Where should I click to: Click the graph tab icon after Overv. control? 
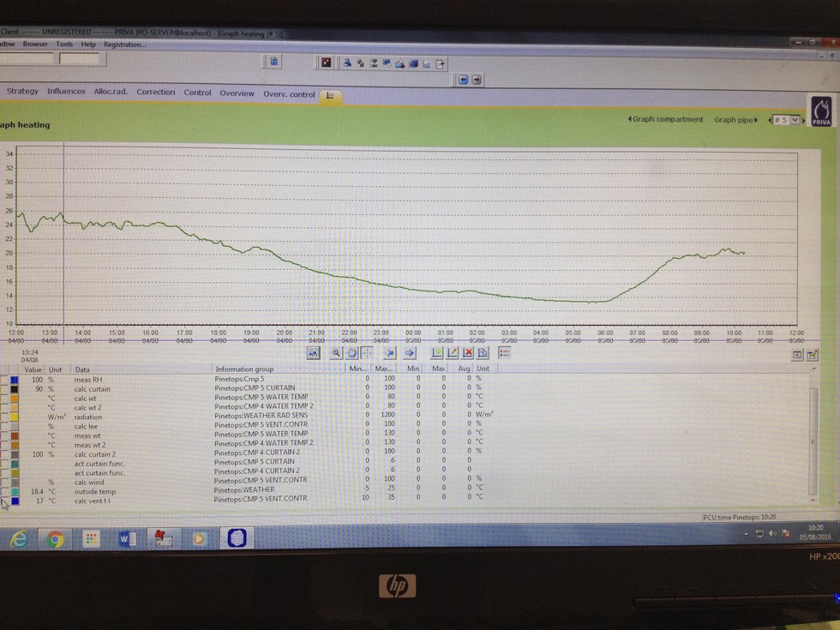tap(331, 95)
